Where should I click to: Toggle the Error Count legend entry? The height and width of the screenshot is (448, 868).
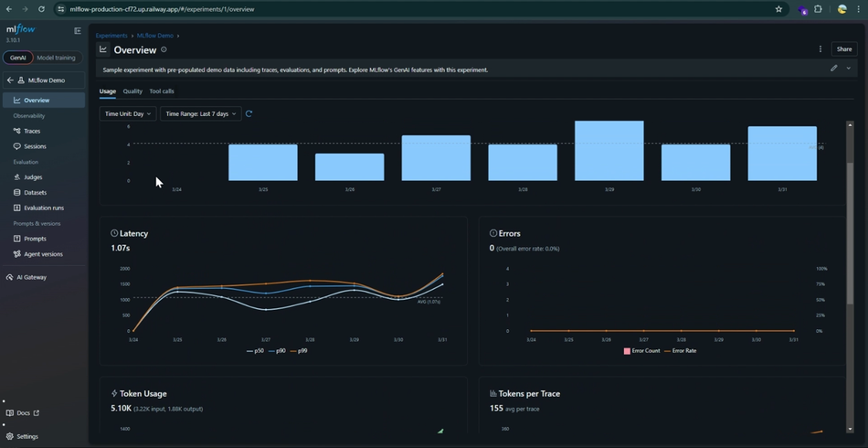point(642,351)
